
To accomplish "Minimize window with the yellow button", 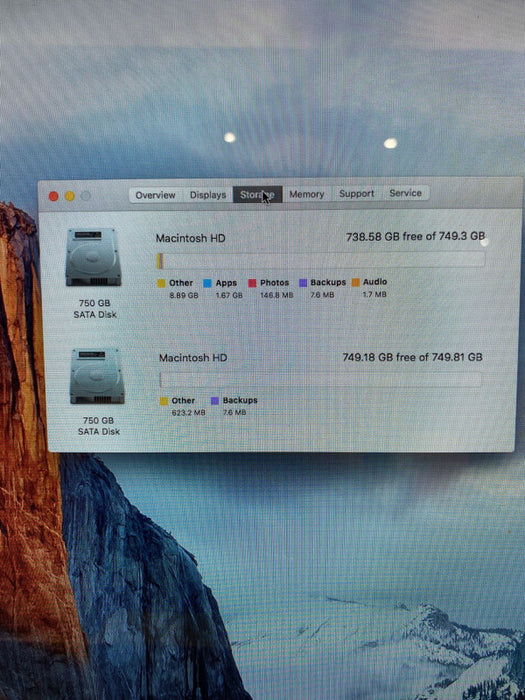I will 70,196.
